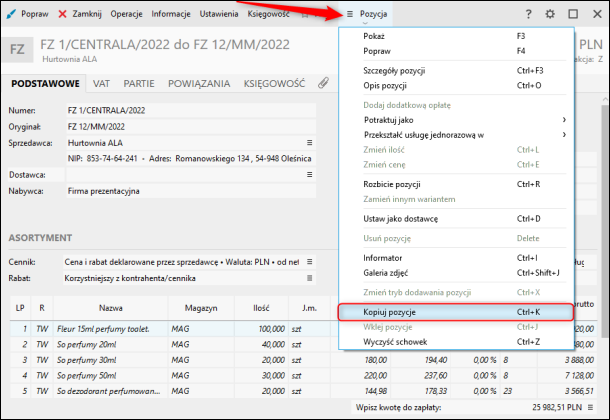Select Szczegóły pozycji menu entry
The image size is (610, 420).
tap(456, 71)
